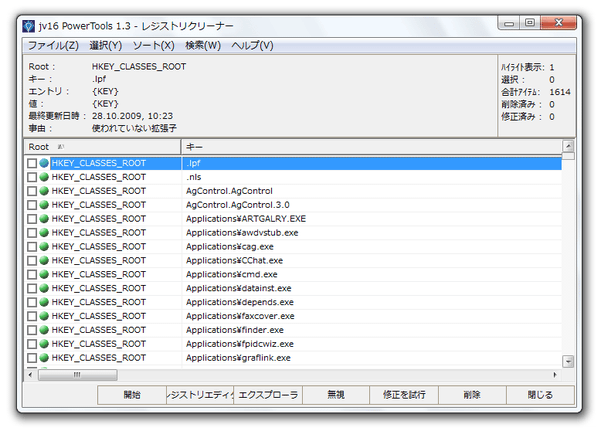The height and width of the screenshot is (431, 601).
Task: Click the blue status ball beside .lpf row
Action: point(44,163)
